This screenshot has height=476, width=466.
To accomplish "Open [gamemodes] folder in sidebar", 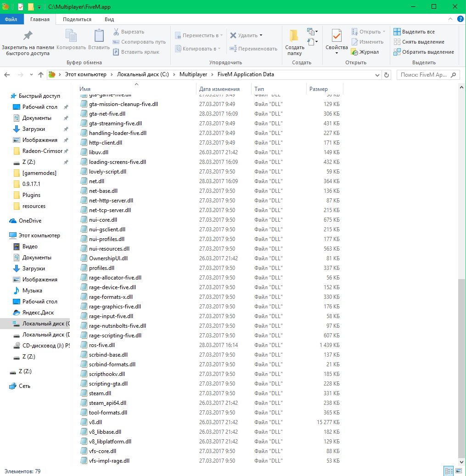I will click(35, 173).
